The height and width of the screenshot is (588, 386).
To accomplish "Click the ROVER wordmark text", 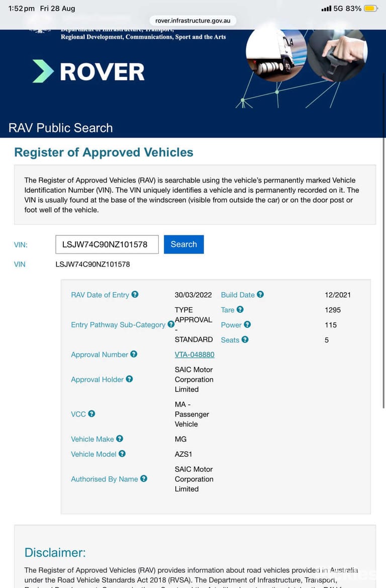I will coord(102,71).
